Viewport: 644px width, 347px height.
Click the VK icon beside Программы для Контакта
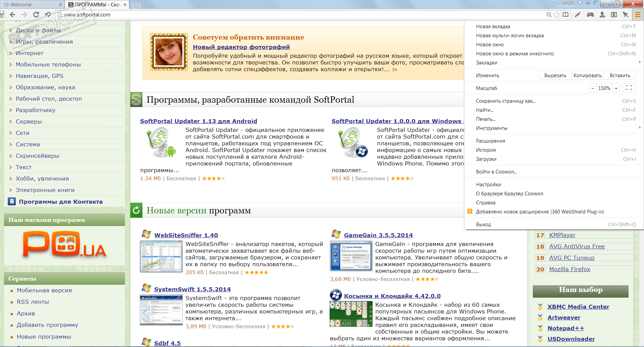click(12, 201)
